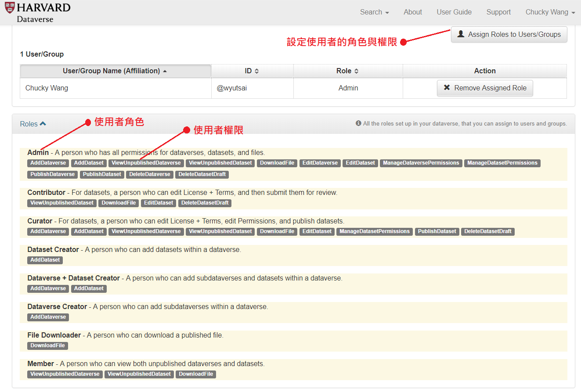581x392 pixels.
Task: Click Curator's ManageDatasetPermissions tag
Action: pos(375,231)
